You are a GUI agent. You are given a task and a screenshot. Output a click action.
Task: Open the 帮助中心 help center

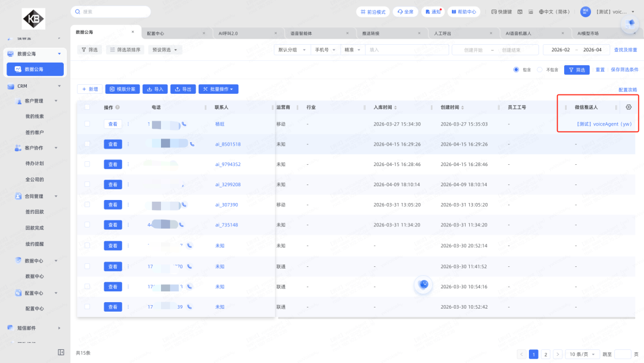[x=463, y=12]
